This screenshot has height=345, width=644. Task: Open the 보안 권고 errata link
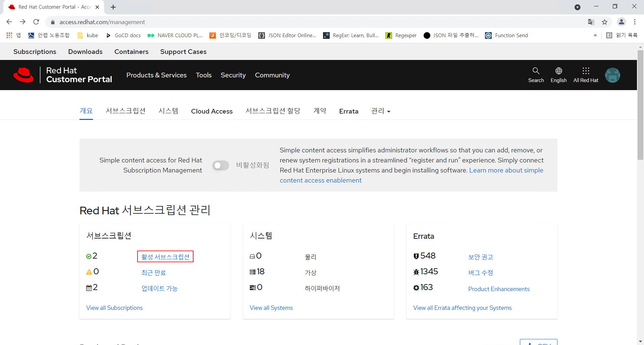481,257
